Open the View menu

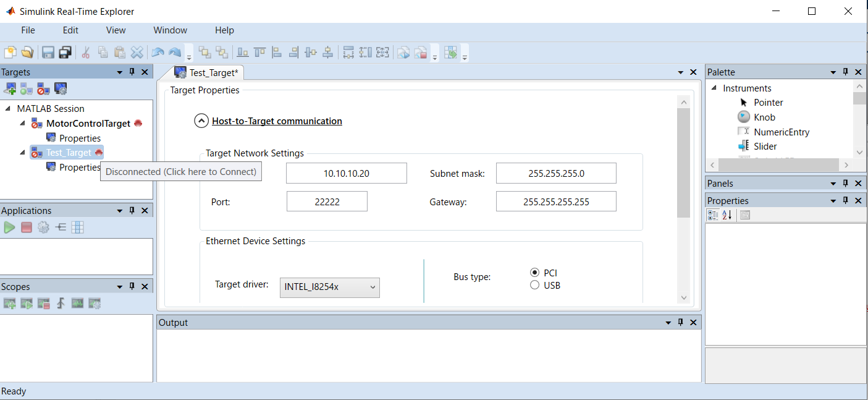116,30
